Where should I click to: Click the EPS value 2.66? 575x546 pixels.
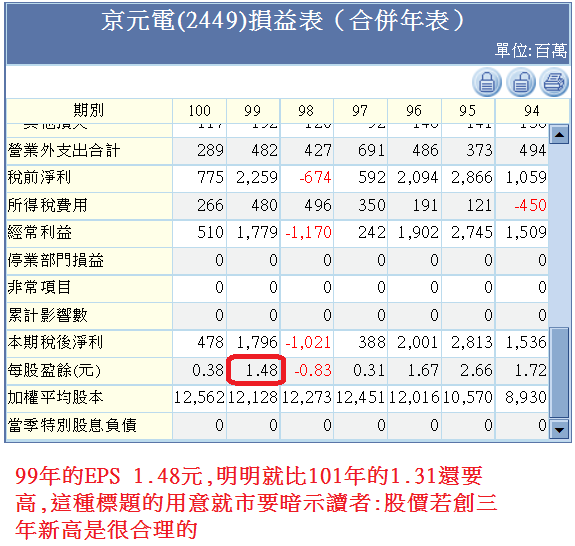click(x=476, y=370)
